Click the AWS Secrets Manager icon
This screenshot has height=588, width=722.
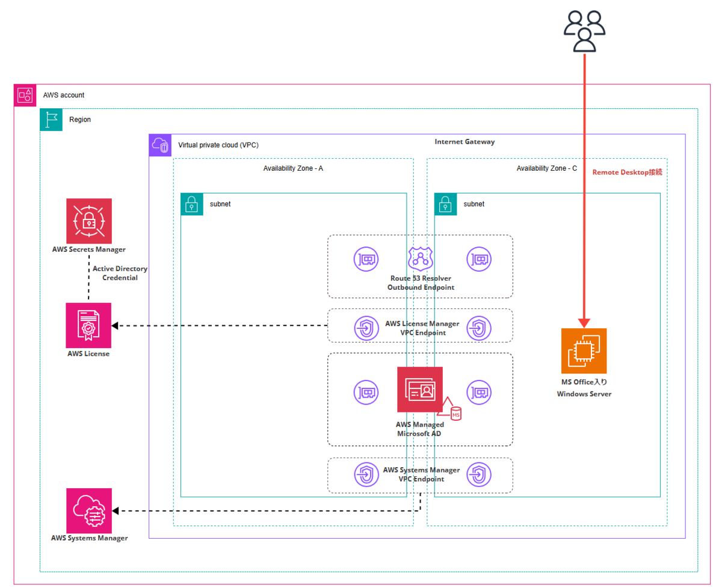pos(89,221)
